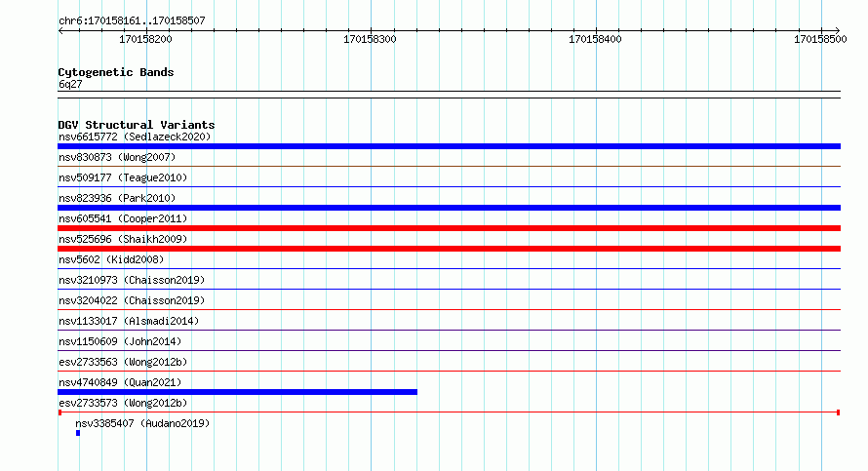Click the tiny blue mark for nsv3385407
The height and width of the screenshot is (471, 868).
(x=78, y=433)
